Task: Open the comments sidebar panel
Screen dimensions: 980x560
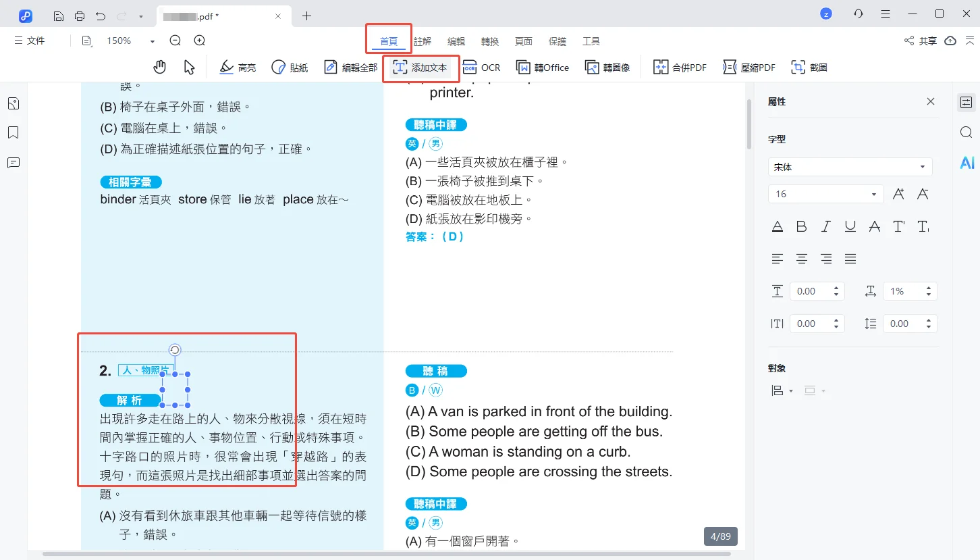Action: click(13, 162)
